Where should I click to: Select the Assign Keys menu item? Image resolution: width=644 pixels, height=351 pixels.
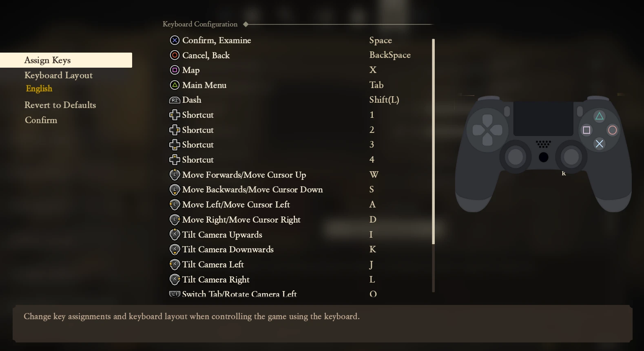pyautogui.click(x=47, y=60)
